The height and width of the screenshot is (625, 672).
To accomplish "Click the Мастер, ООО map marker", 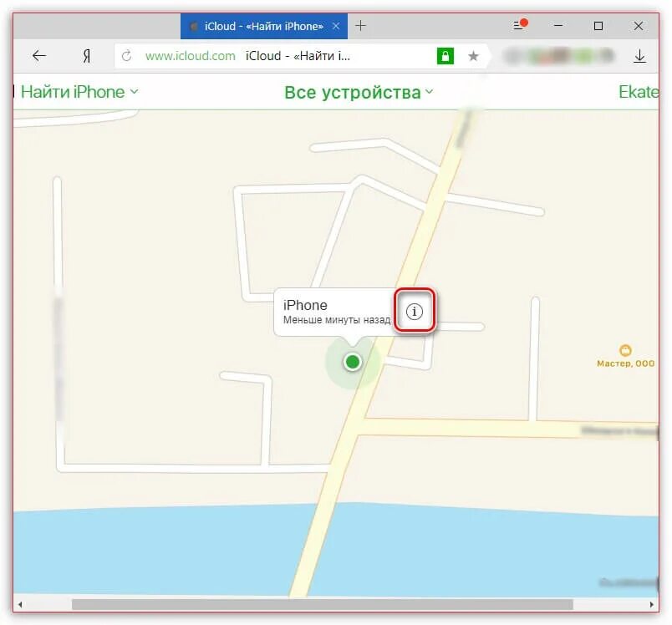I will [x=625, y=356].
